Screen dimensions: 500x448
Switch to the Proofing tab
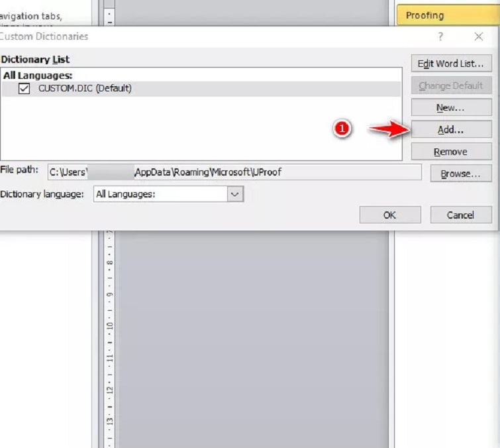(425, 15)
